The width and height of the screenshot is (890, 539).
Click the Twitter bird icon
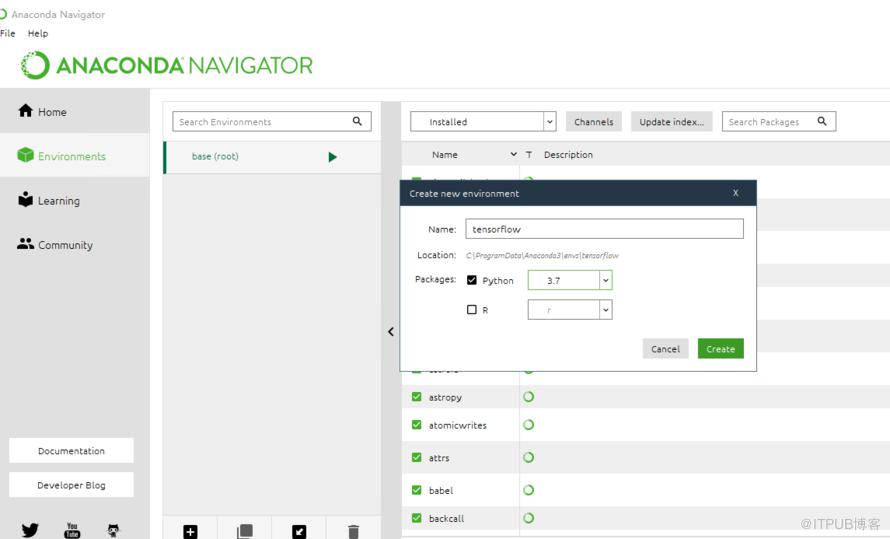pos(30,530)
